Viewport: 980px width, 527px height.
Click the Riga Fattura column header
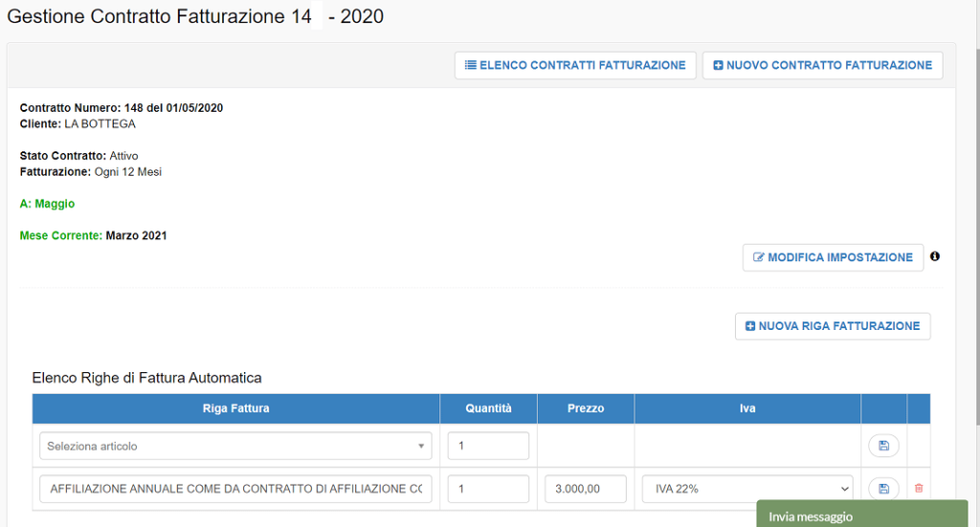[x=235, y=408]
